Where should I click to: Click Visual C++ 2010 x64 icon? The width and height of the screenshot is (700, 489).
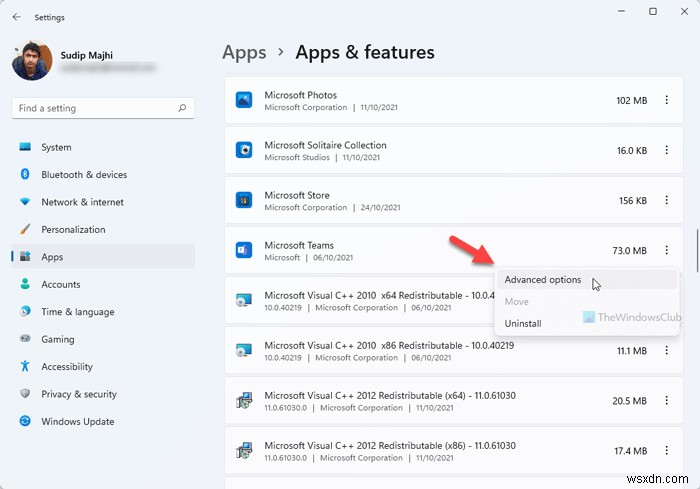point(244,300)
